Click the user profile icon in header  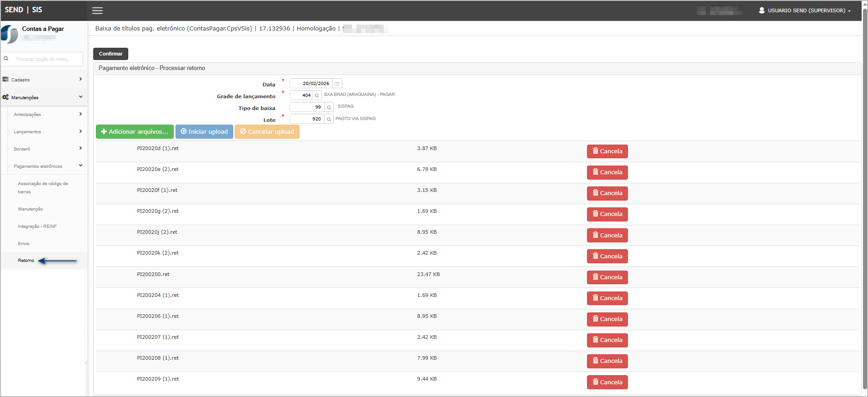point(762,10)
